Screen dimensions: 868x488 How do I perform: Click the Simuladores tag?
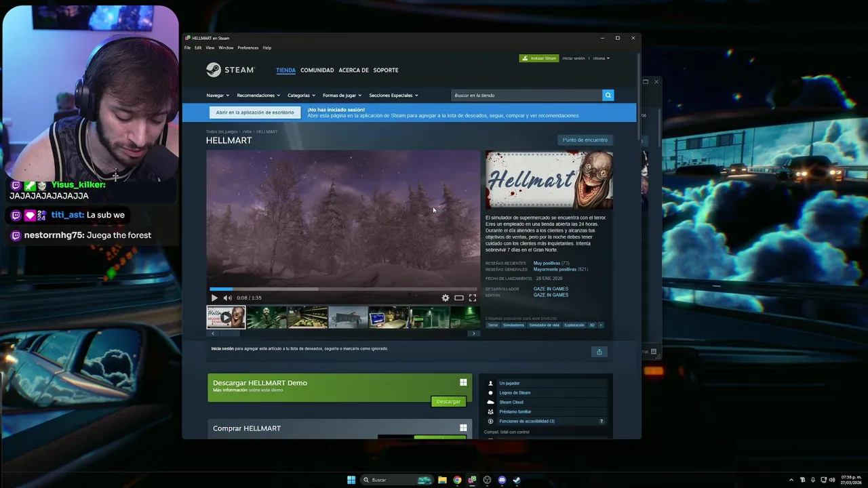pyautogui.click(x=513, y=325)
